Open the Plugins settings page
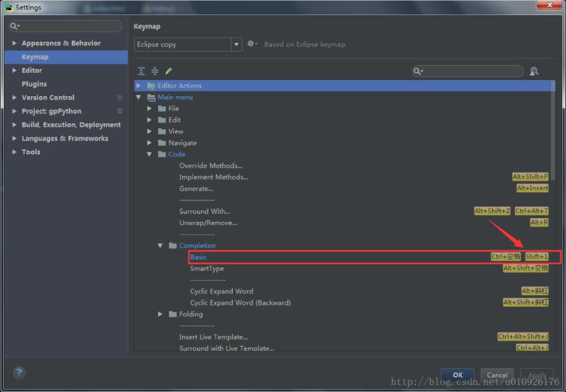566x392 pixels. [x=34, y=83]
